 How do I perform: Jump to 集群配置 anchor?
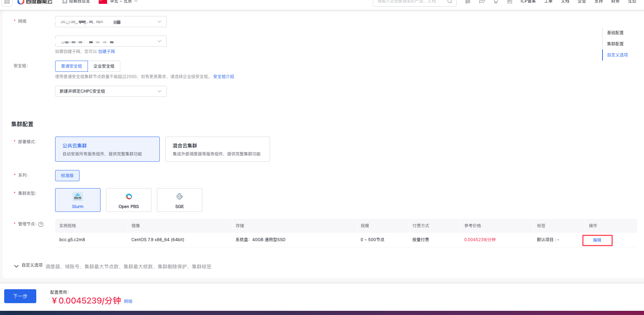coord(615,44)
